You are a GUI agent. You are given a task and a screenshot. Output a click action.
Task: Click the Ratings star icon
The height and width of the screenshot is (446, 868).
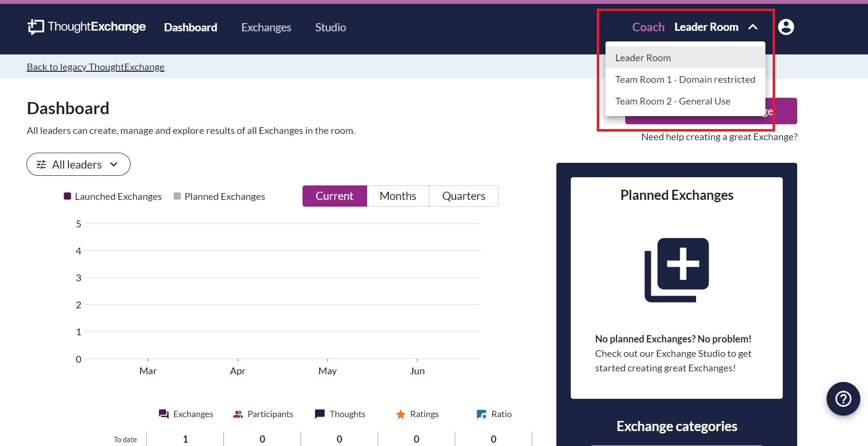[x=401, y=414]
